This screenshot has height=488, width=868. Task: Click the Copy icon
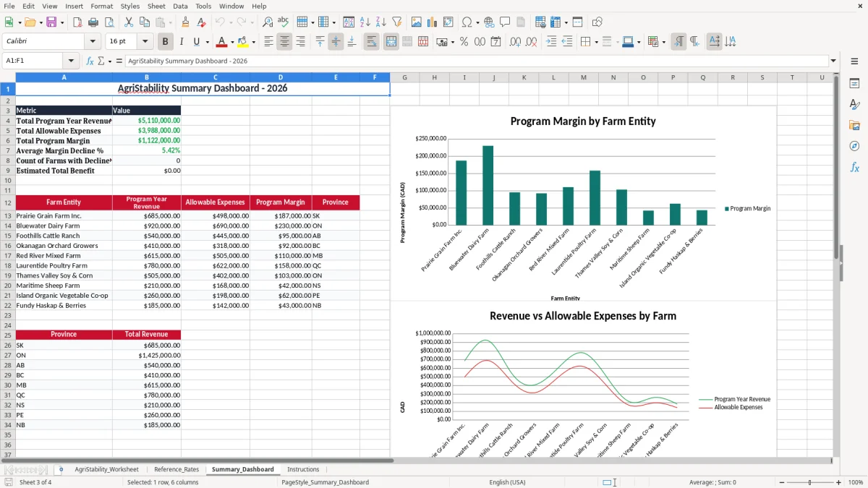(x=144, y=22)
